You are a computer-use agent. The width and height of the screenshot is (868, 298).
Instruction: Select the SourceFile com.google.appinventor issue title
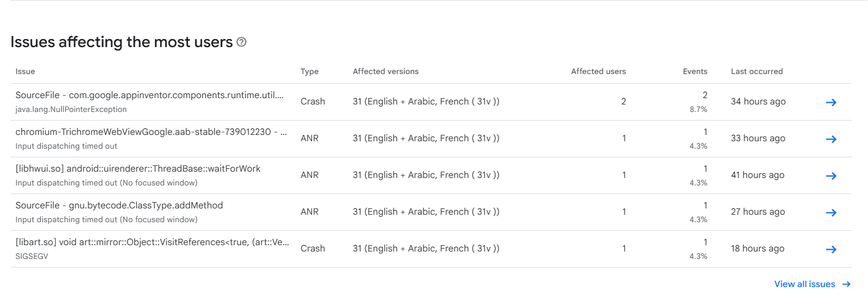point(149,95)
